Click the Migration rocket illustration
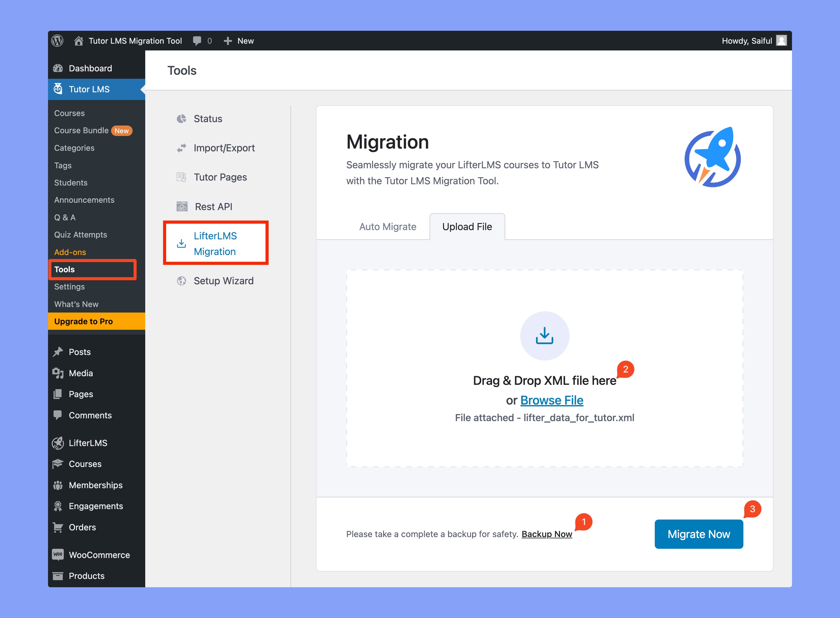The image size is (840, 618). pyautogui.click(x=712, y=157)
